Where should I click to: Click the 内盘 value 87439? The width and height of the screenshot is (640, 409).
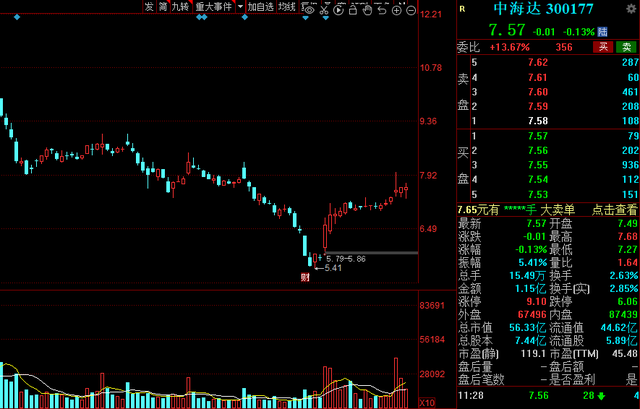click(x=623, y=315)
